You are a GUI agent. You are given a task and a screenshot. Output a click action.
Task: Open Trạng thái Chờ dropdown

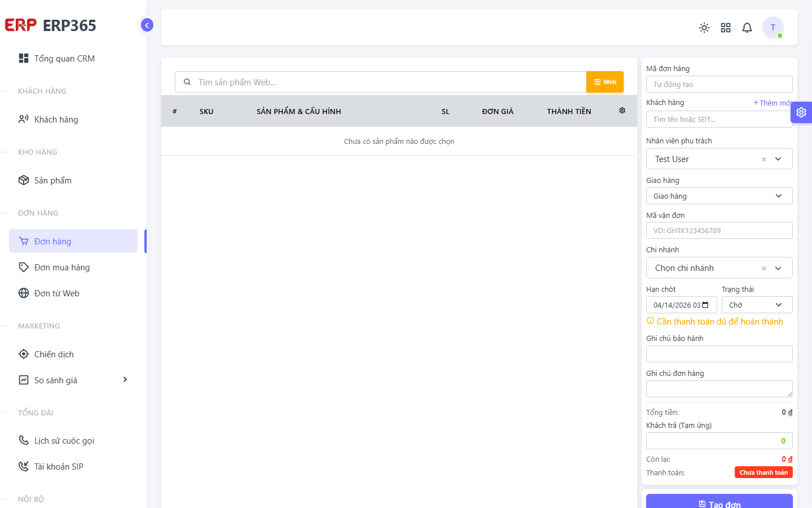point(757,305)
